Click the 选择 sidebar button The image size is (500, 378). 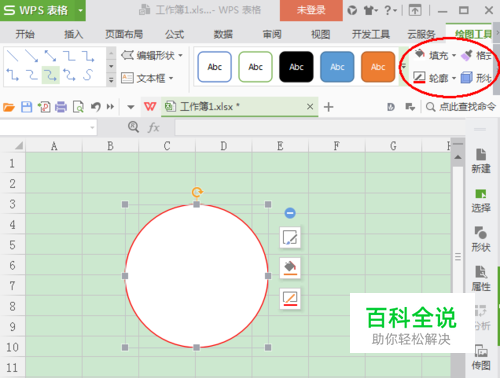[x=481, y=200]
